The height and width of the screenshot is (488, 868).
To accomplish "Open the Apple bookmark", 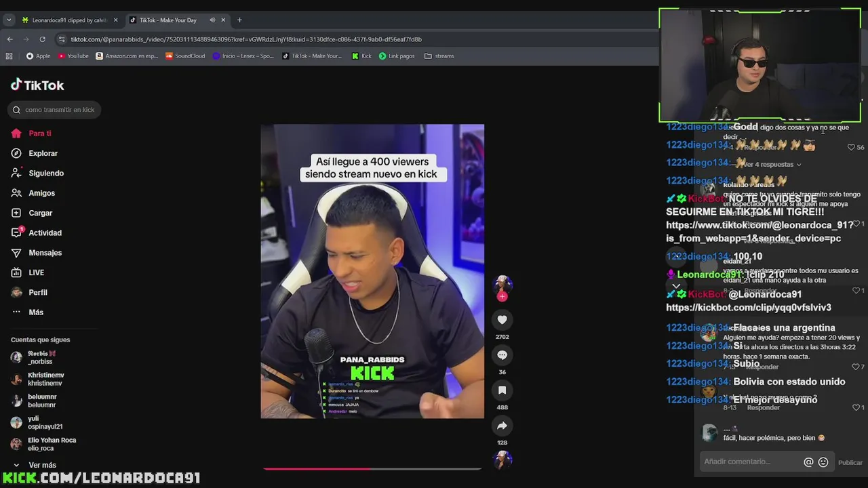I will 39,56.
